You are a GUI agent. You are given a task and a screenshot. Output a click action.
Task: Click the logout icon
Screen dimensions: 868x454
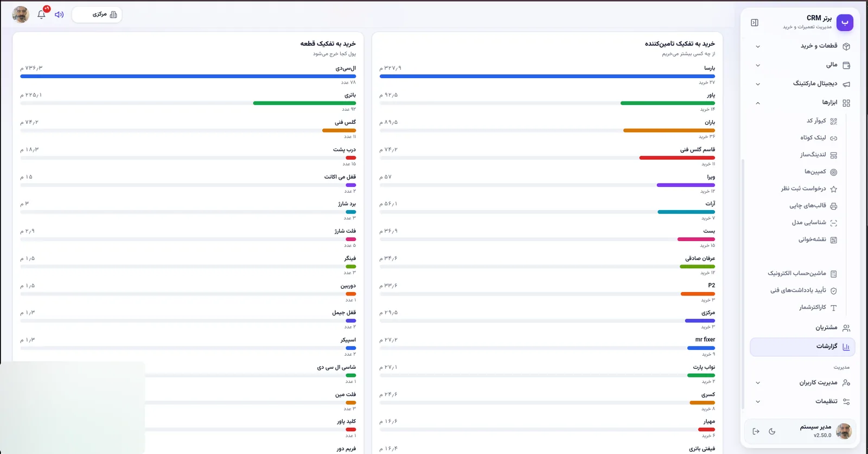click(756, 432)
